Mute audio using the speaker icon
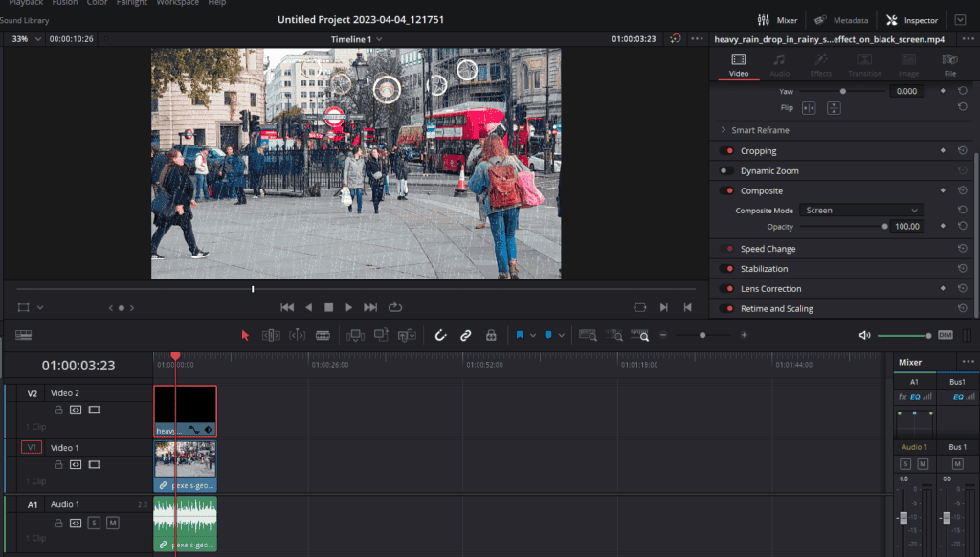Screen dimensions: 980x557 point(865,335)
